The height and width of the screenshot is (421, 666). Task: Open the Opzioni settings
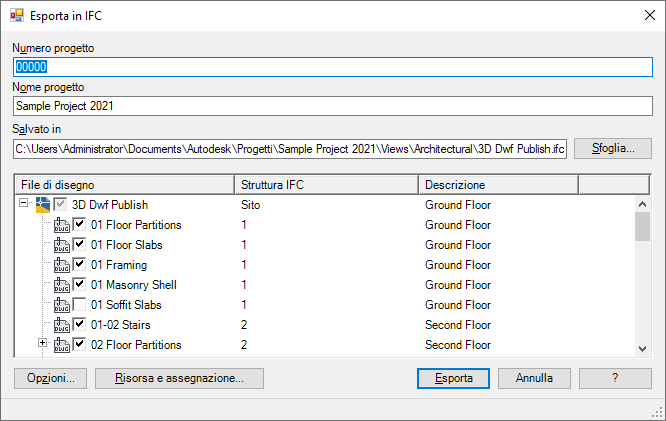point(51,379)
